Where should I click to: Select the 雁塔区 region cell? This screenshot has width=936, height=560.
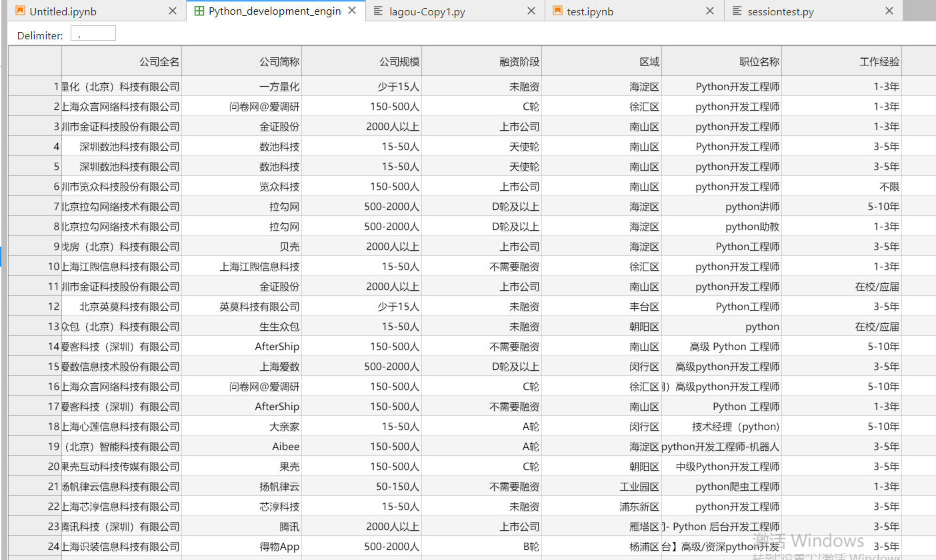(x=601, y=527)
